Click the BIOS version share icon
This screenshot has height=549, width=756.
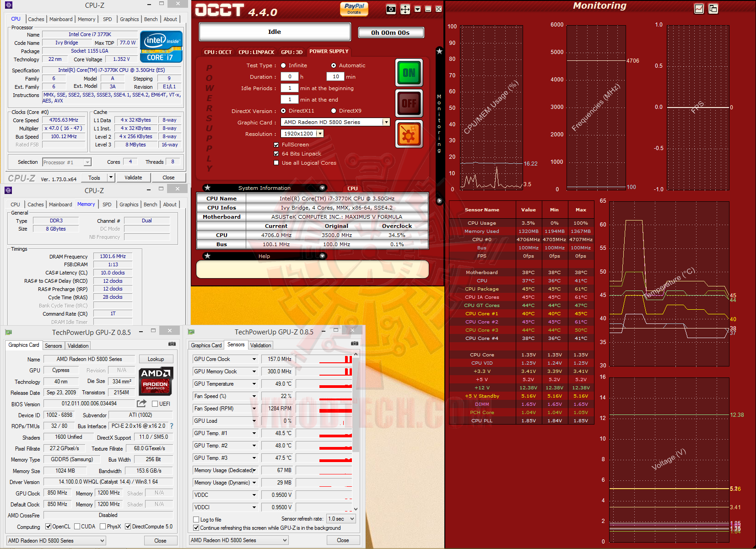tap(141, 404)
